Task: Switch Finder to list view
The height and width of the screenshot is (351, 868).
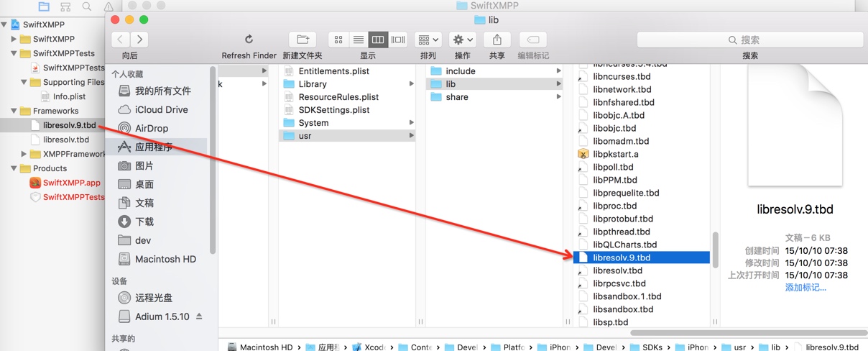Action: click(358, 40)
